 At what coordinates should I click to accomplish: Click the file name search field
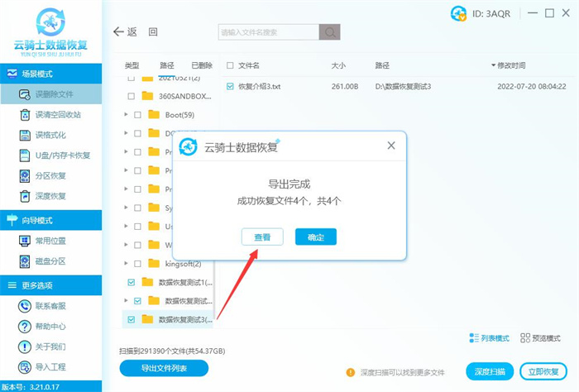point(268,32)
